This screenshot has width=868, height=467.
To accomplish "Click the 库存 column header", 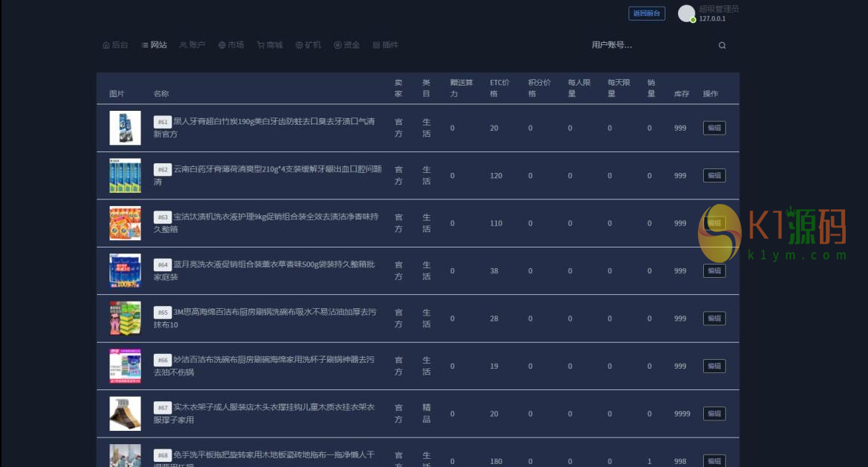I will (x=682, y=94).
